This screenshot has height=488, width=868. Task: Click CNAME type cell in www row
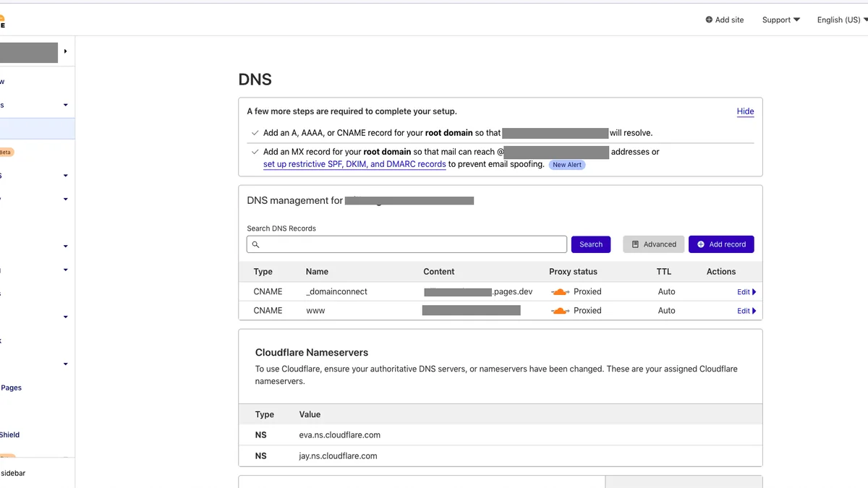click(x=268, y=311)
